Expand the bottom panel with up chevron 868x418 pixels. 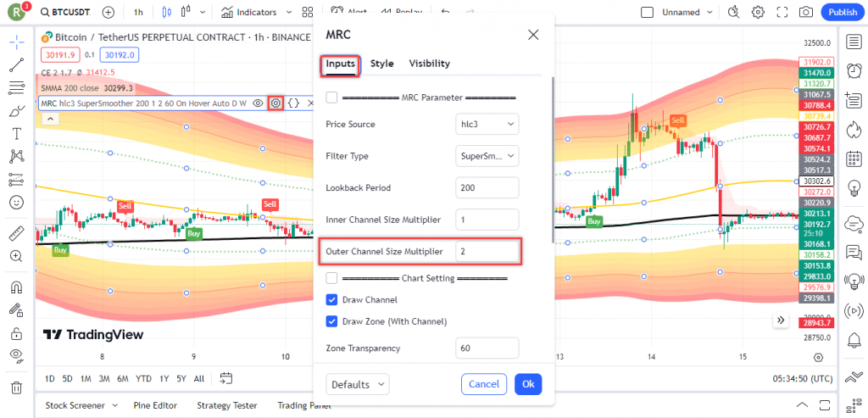tap(802, 405)
